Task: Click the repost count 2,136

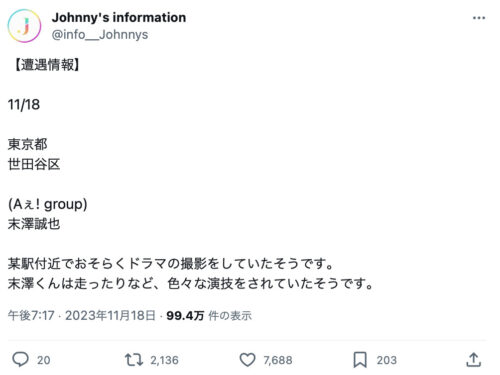Action: pyautogui.click(x=164, y=360)
